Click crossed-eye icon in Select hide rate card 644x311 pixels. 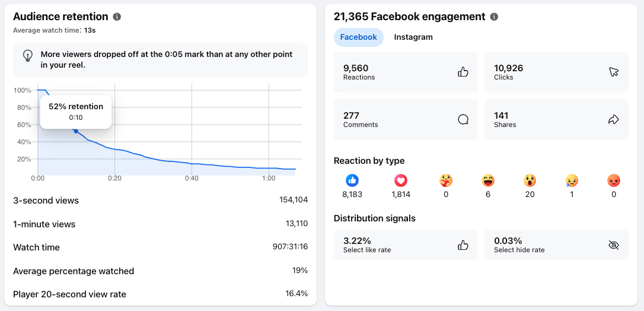613,245
